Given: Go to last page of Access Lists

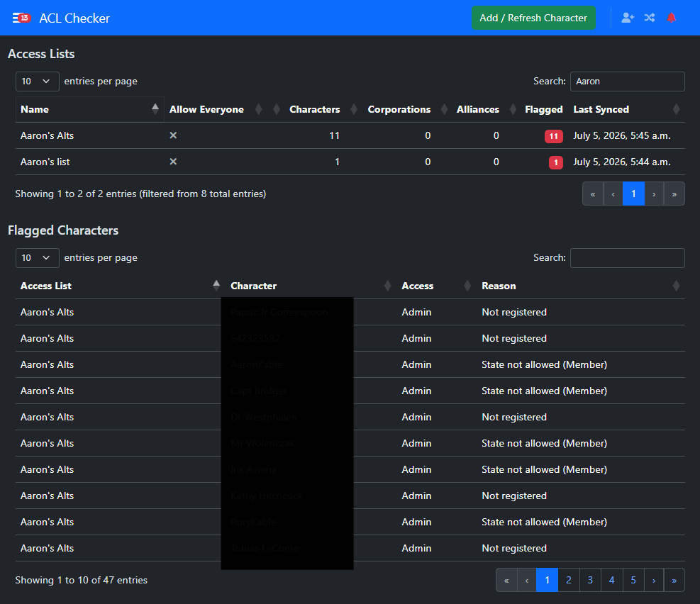Looking at the screenshot, I should point(674,194).
